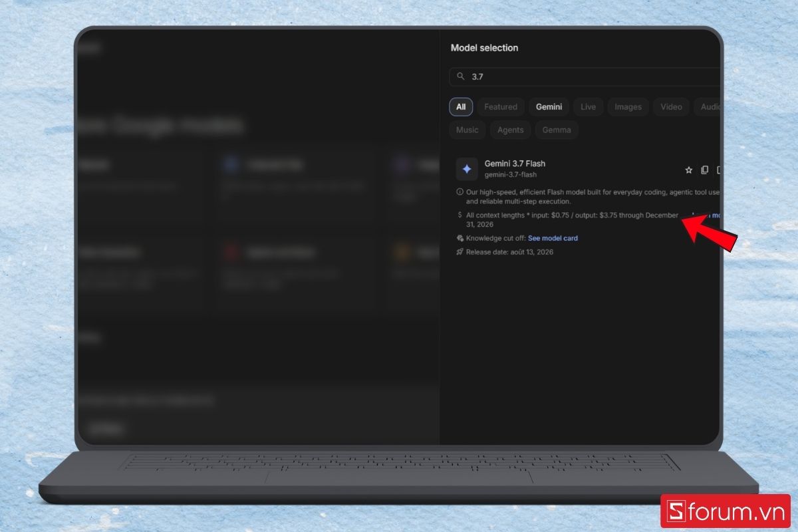Click the rocket release date icon
This screenshot has height=532, width=798.
[460, 252]
